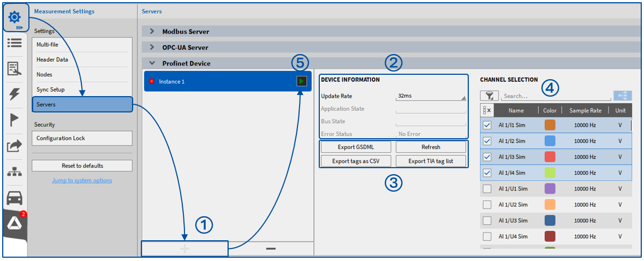This screenshot has width=644, height=261.
Task: Open Configuration Lock security item
Action: pyautogui.click(x=82, y=138)
